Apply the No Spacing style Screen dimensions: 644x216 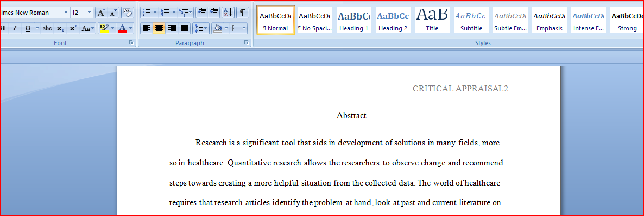(314, 20)
